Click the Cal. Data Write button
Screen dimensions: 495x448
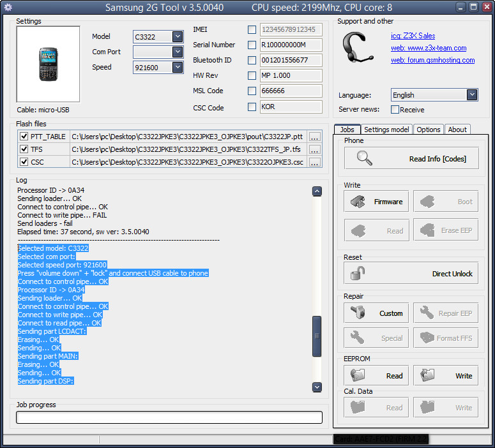[x=446, y=407]
